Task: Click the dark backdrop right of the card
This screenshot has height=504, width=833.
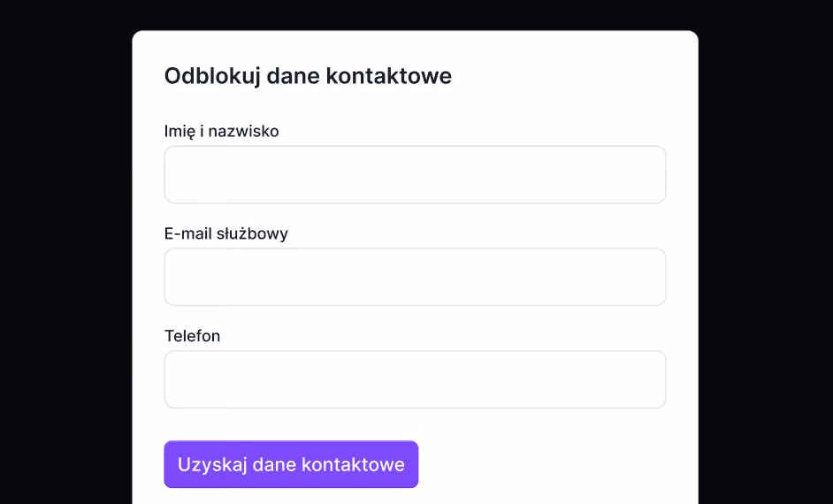Action: coord(766,265)
